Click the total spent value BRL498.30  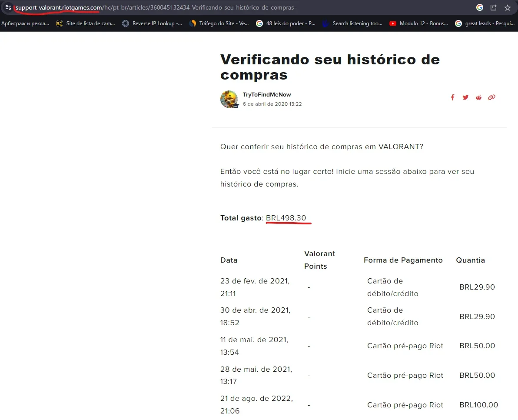coord(286,218)
